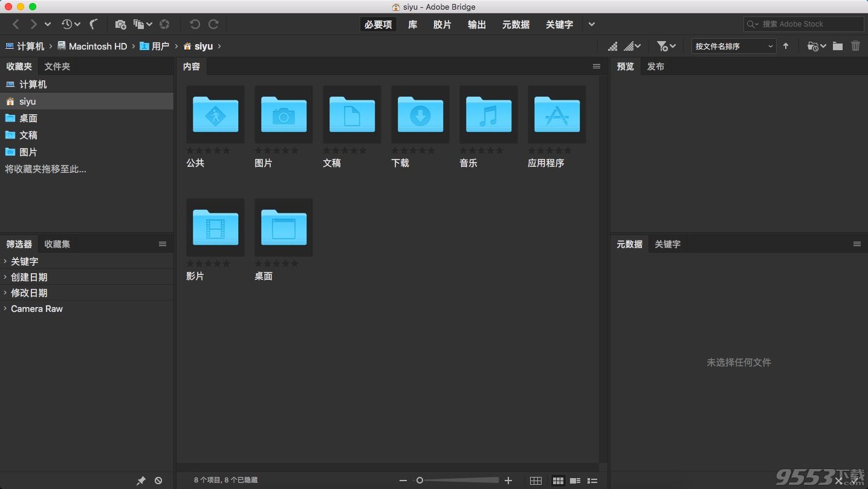Click Macintosh HD in the path bar
The height and width of the screenshot is (489, 868).
(92, 46)
